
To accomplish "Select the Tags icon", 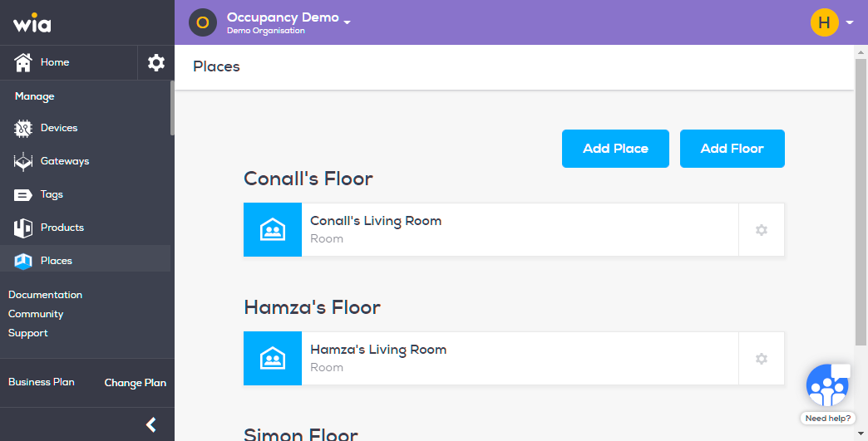I will (22, 194).
